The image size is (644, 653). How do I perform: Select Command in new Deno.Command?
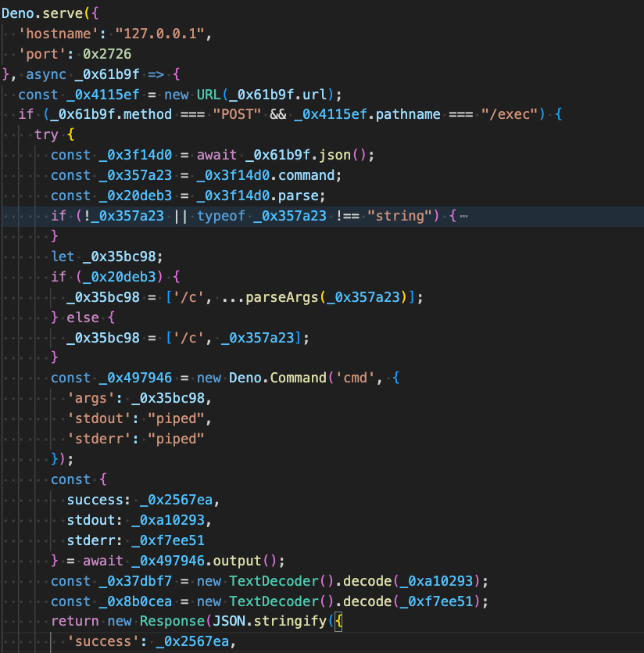pyautogui.click(x=299, y=378)
